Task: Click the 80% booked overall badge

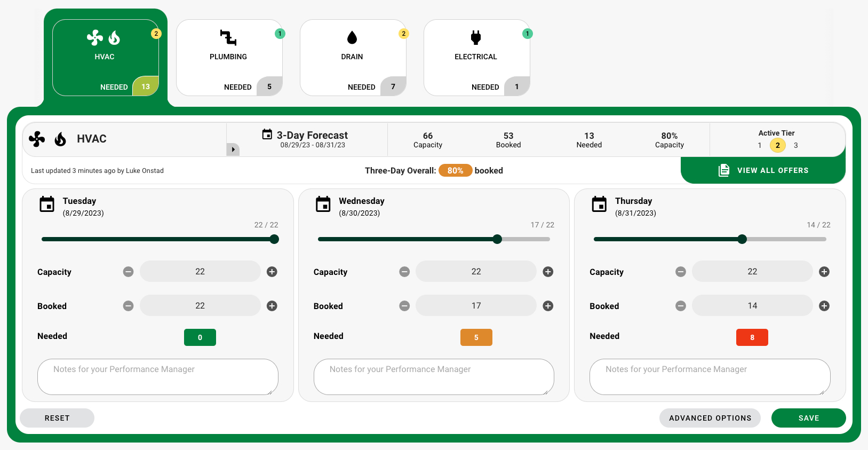Action: coord(455,170)
